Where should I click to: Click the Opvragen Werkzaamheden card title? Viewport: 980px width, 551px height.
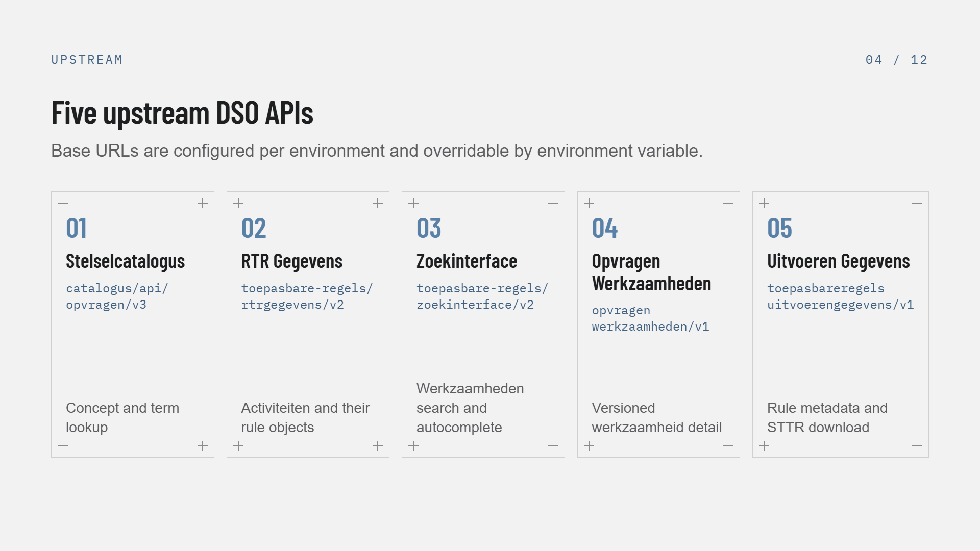652,272
